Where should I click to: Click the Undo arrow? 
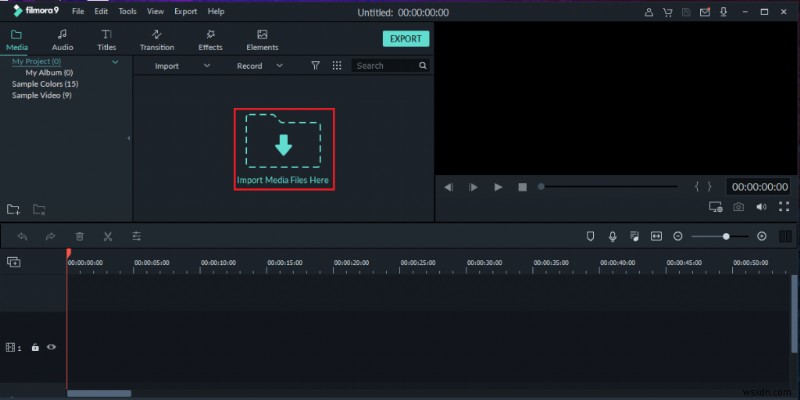point(22,236)
